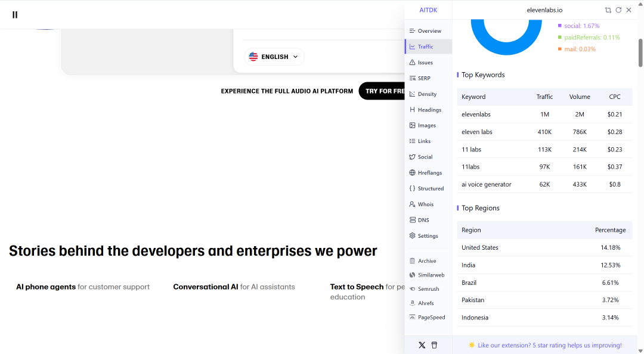
Task: Click the 433K volume value
Action: pyautogui.click(x=580, y=184)
